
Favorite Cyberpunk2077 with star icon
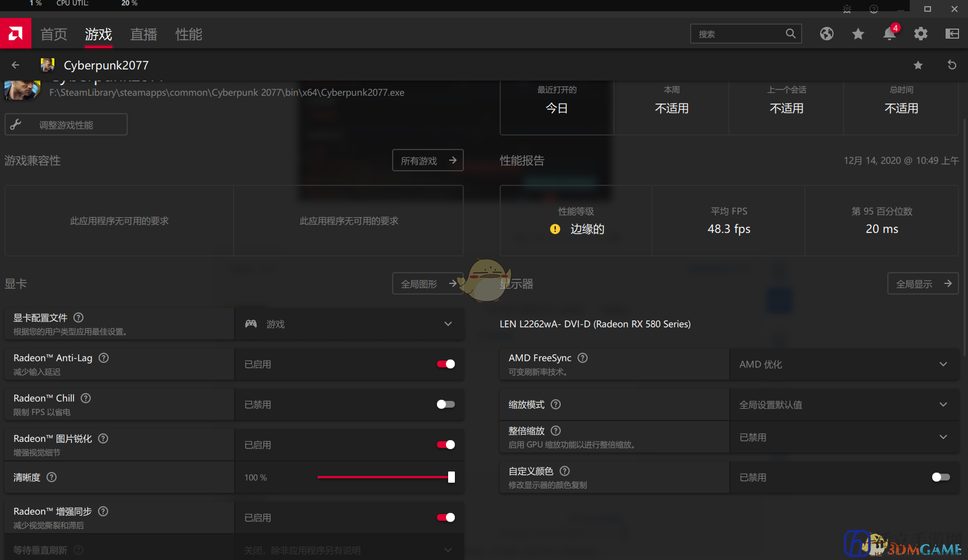(x=918, y=65)
